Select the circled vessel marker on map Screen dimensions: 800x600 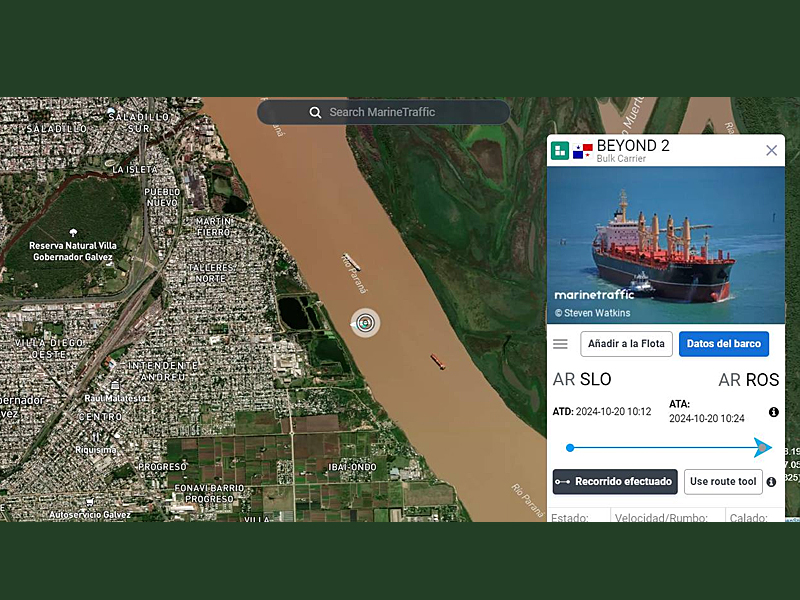[x=365, y=323]
